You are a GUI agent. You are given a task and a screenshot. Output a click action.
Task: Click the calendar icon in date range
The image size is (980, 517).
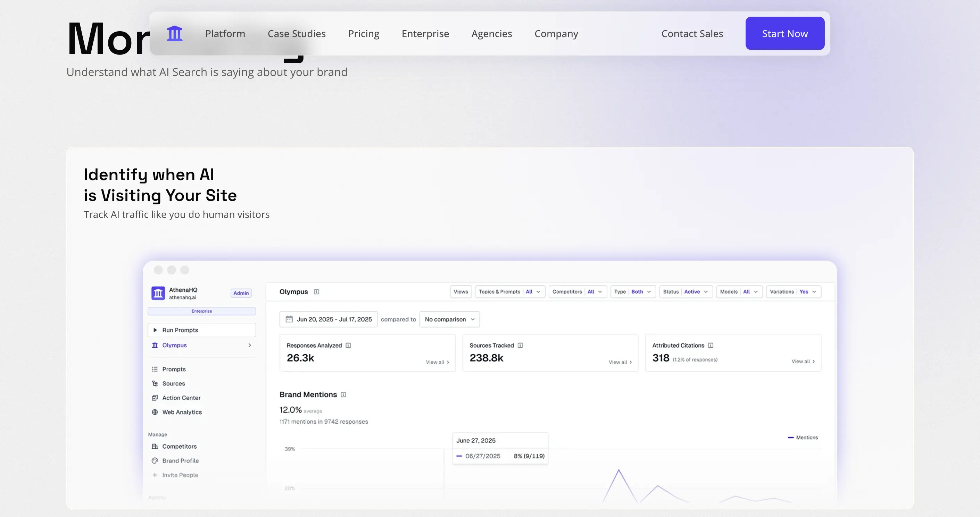click(x=289, y=319)
